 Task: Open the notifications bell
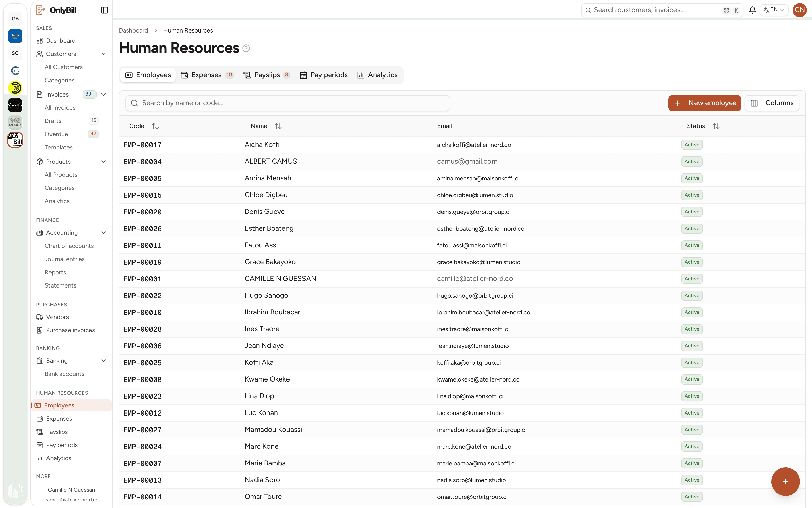[752, 10]
